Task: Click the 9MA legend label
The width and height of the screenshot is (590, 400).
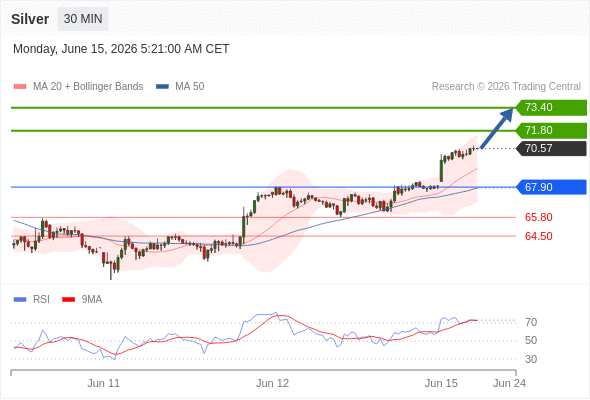Action: tap(92, 300)
